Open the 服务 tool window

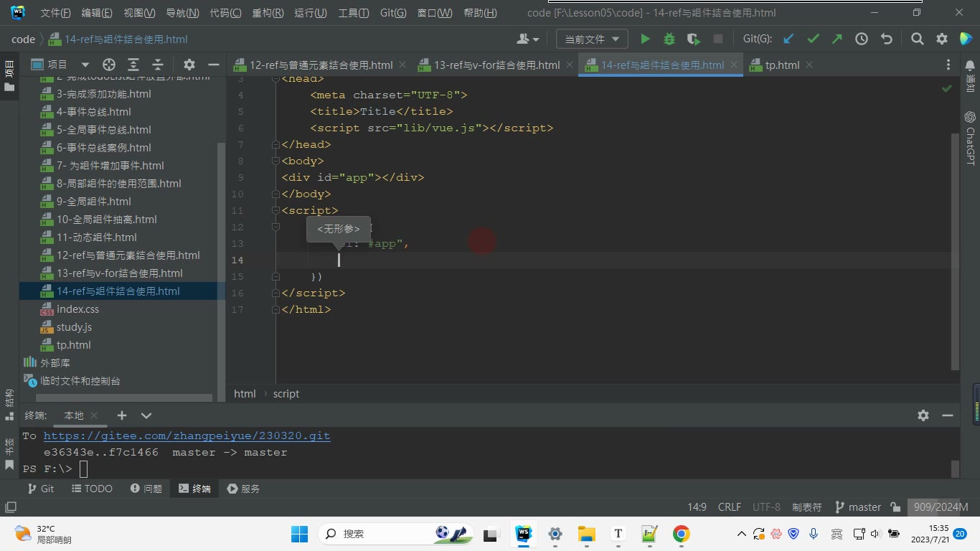point(243,489)
